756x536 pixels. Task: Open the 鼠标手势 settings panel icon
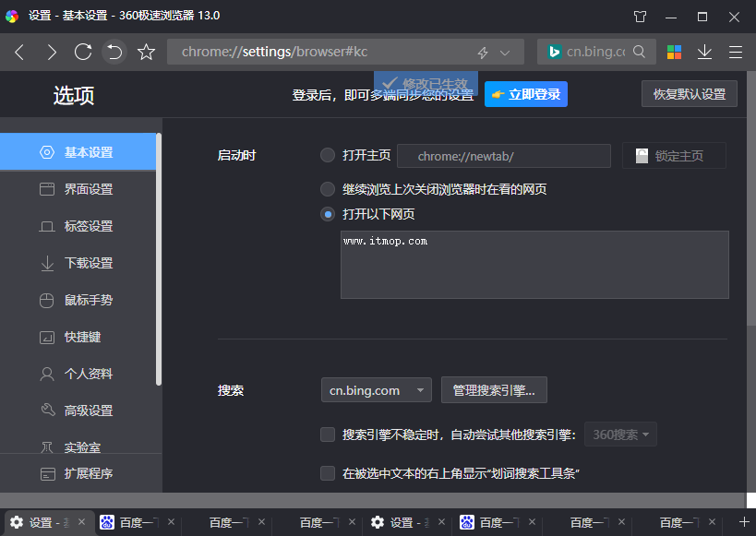pos(47,300)
